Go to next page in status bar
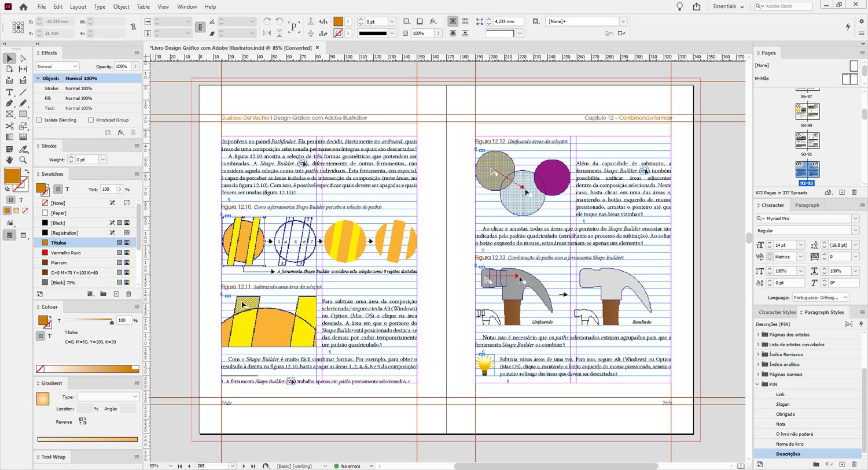The height and width of the screenshot is (470, 868). pyautogui.click(x=244, y=466)
